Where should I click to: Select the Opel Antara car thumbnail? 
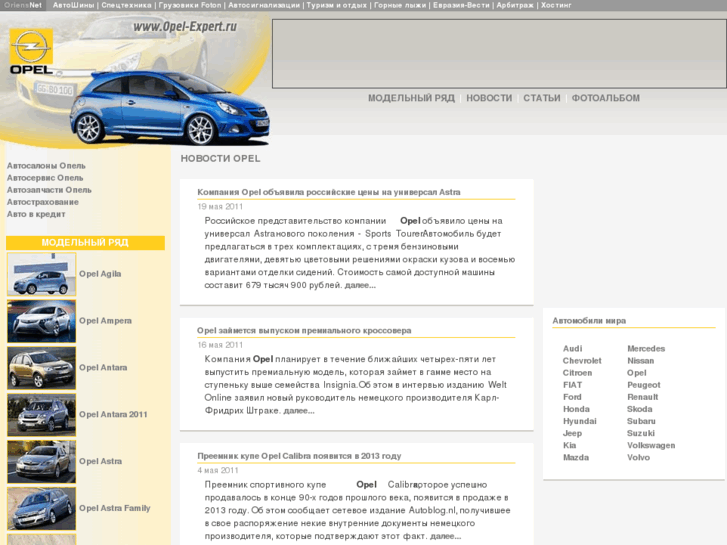(41, 368)
